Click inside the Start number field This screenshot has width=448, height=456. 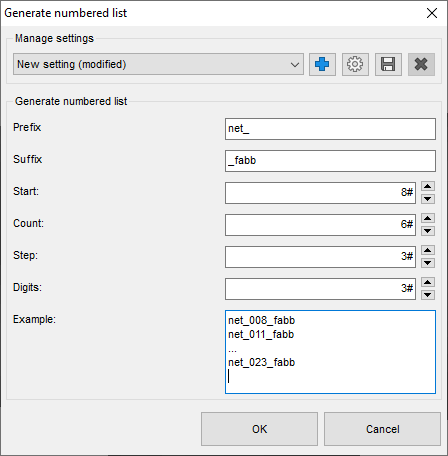[x=320, y=193]
